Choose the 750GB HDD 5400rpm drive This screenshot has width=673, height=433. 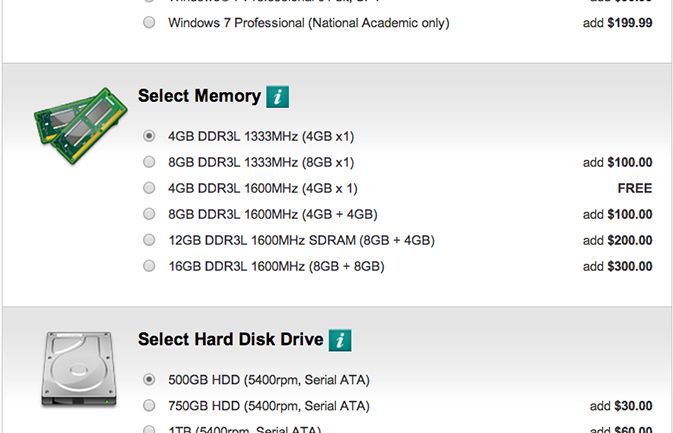point(149,406)
